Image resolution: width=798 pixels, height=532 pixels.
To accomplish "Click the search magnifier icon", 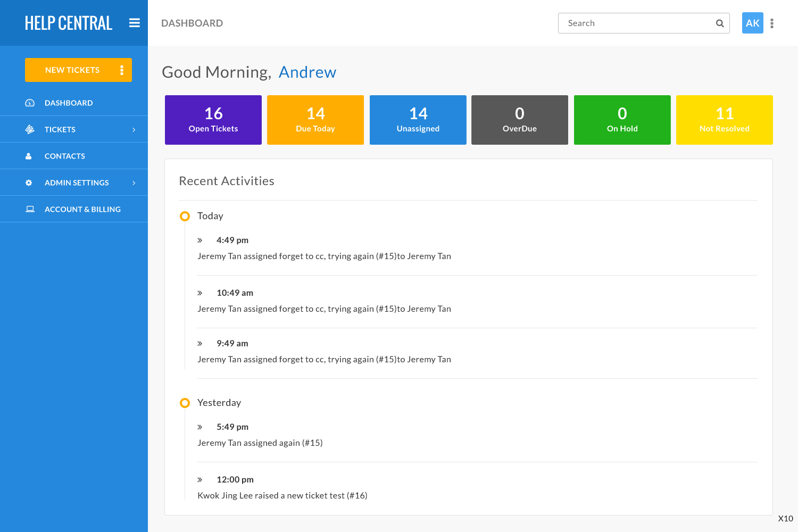I will pyautogui.click(x=720, y=23).
